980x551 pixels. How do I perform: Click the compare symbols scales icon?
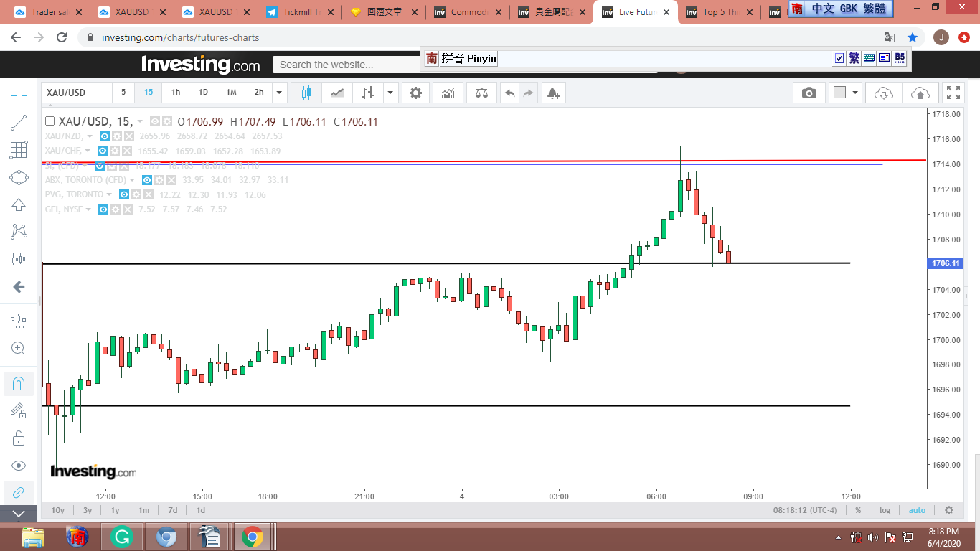pyautogui.click(x=481, y=93)
